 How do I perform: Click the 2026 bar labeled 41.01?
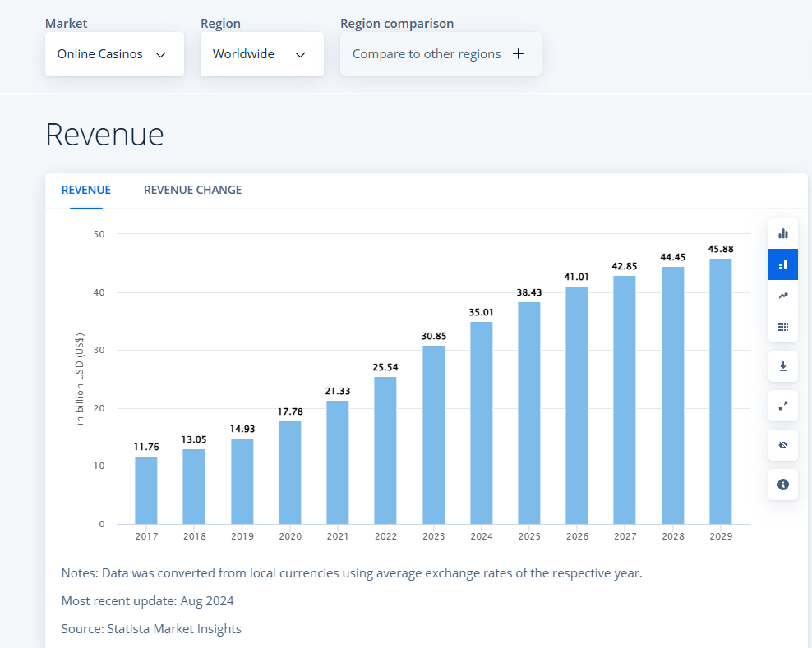tap(577, 406)
